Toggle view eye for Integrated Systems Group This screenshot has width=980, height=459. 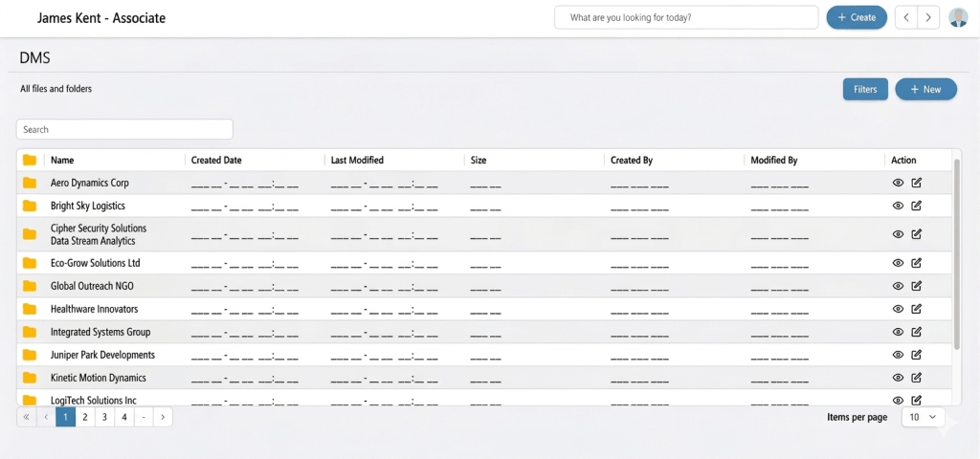(x=898, y=332)
